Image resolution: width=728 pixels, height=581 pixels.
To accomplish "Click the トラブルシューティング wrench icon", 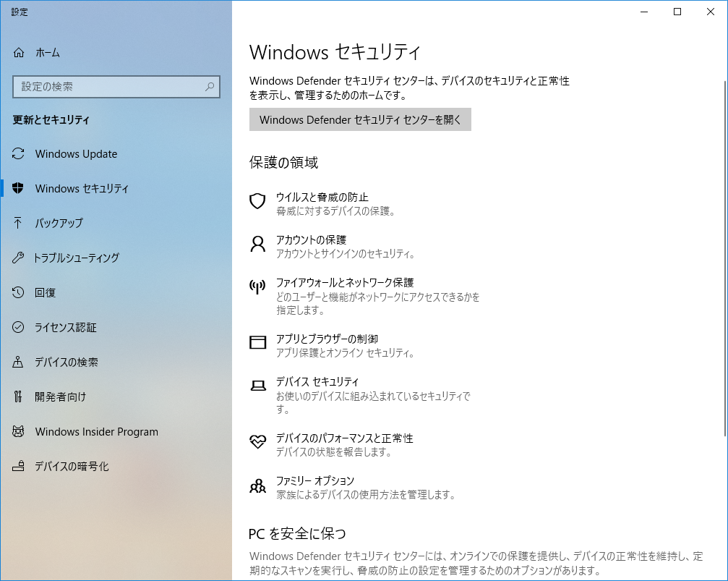I will pos(17,258).
